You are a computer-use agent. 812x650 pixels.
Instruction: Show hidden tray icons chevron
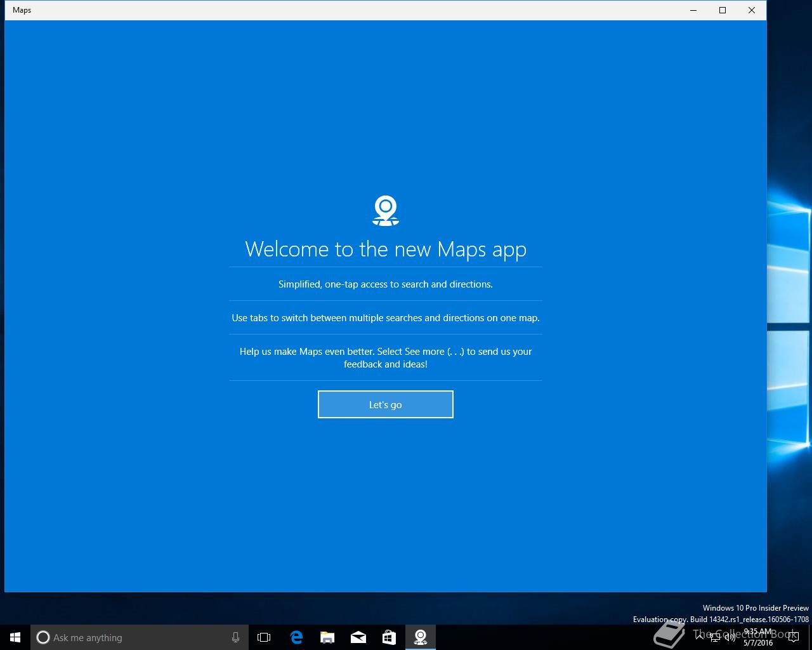click(x=699, y=637)
